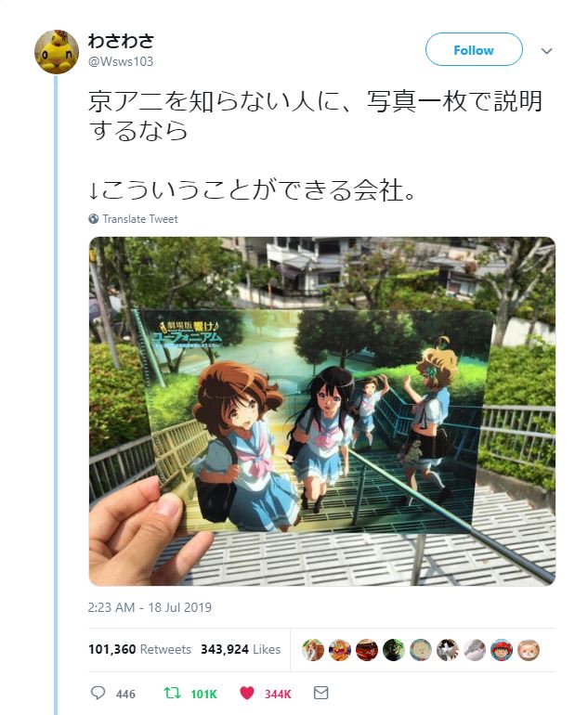The width and height of the screenshot is (588, 715).
Task: Send tweet via envelope message icon
Action: pos(320,693)
